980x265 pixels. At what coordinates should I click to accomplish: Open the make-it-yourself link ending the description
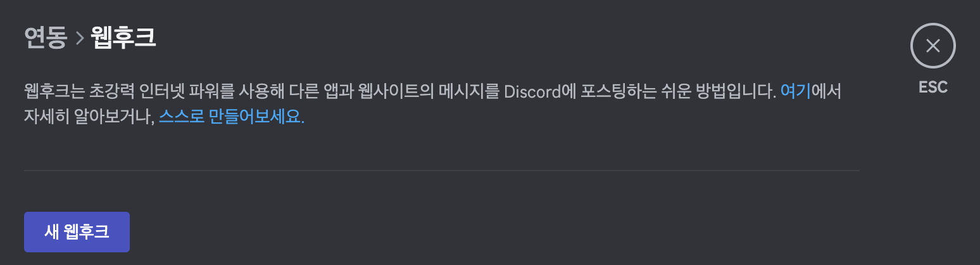pos(231,117)
